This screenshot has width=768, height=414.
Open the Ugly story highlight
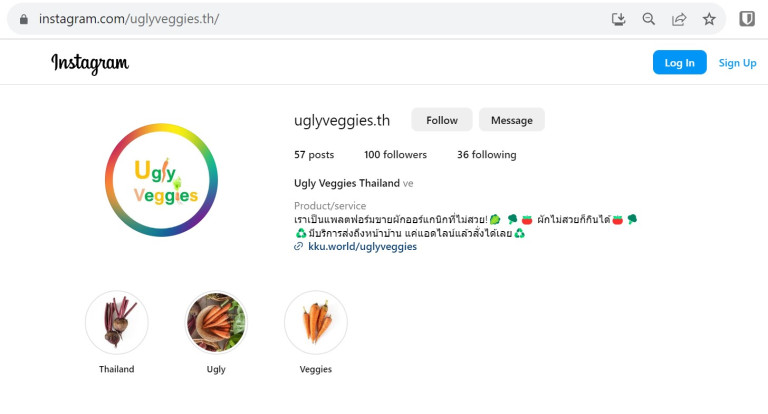(216, 322)
